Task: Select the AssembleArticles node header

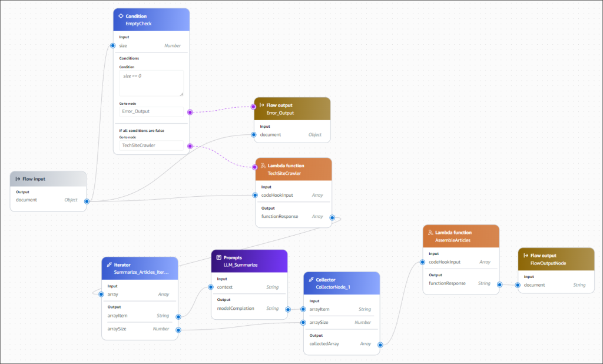Action: point(461,236)
